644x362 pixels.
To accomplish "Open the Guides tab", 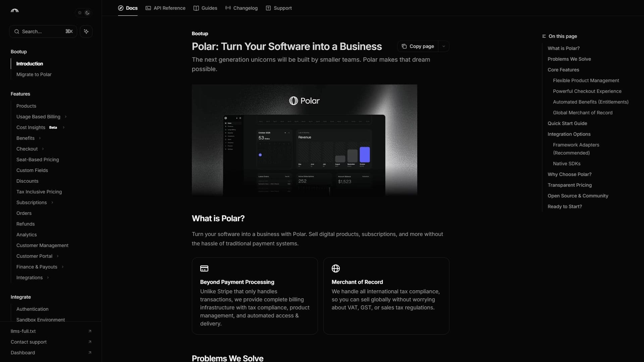I will coord(205,8).
